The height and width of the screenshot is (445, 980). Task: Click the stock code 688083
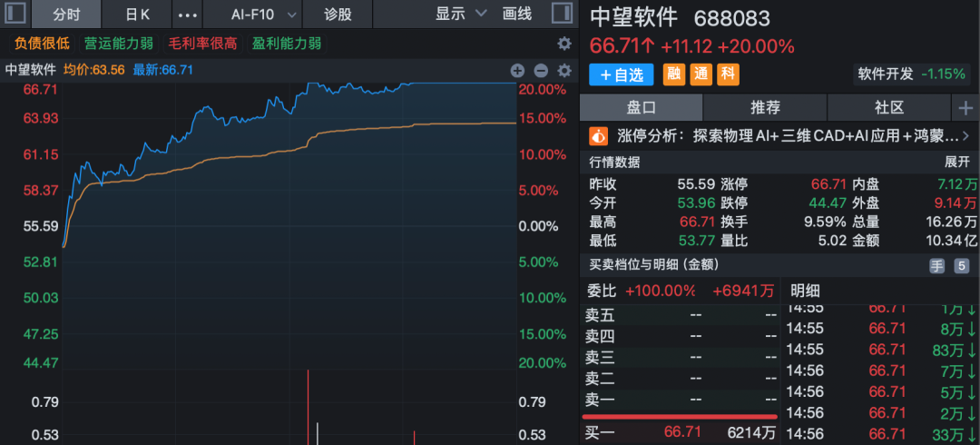click(732, 18)
